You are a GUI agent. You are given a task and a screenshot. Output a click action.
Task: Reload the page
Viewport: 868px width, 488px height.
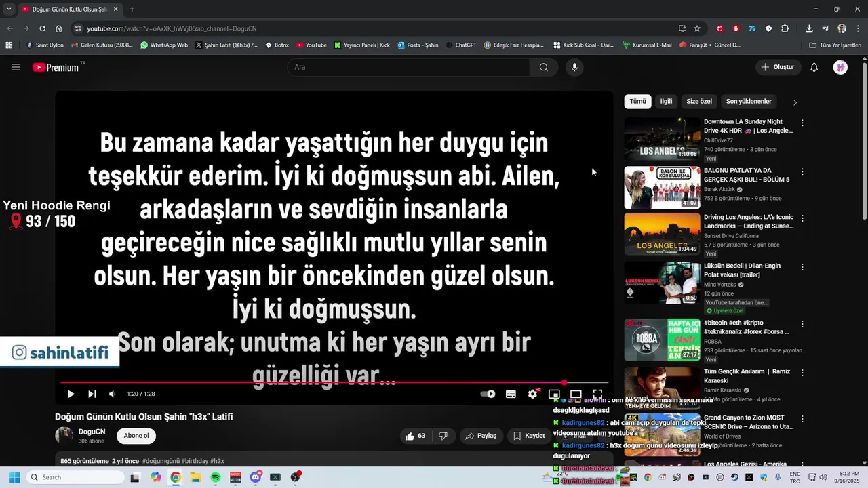point(42,28)
